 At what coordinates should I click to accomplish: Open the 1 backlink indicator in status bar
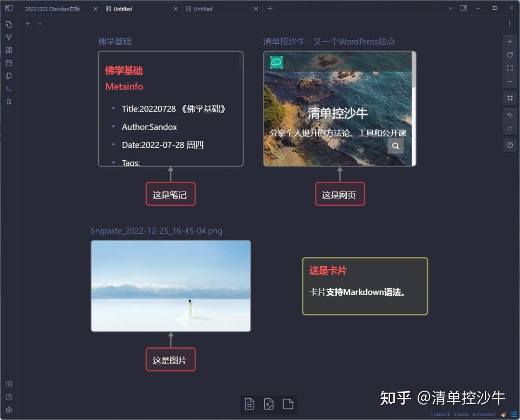[440, 414]
